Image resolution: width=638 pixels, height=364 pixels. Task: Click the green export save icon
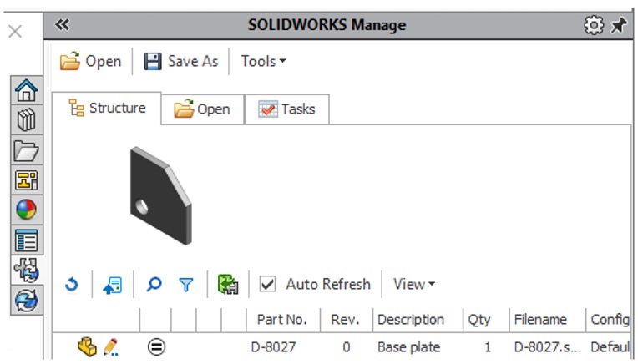[x=228, y=285]
